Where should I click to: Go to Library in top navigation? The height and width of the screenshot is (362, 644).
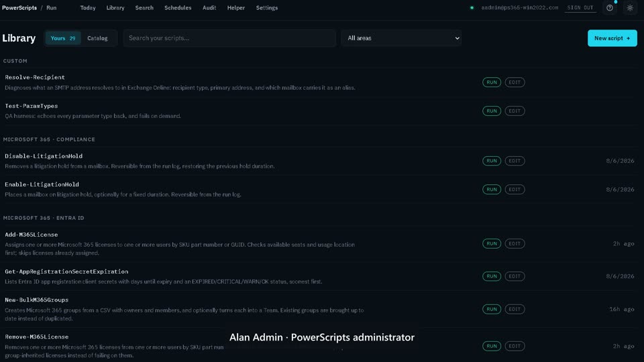(x=115, y=8)
